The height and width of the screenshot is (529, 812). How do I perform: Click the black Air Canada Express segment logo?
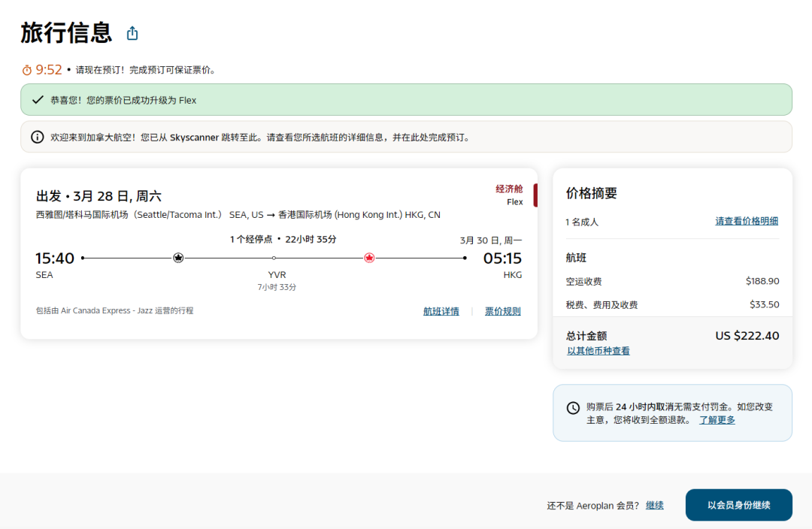tap(178, 258)
